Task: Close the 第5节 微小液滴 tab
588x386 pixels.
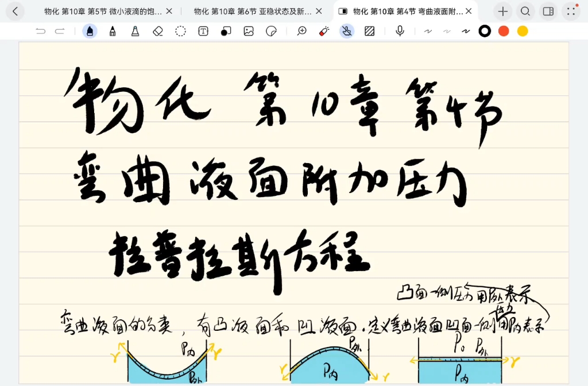Action: point(169,11)
